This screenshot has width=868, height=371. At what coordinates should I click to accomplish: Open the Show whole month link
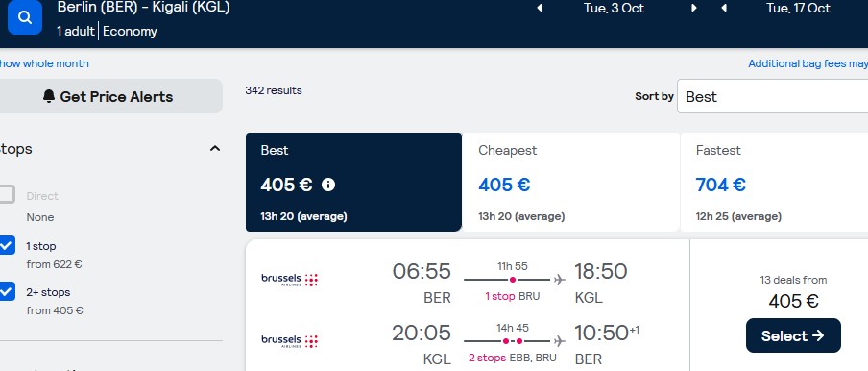43,63
